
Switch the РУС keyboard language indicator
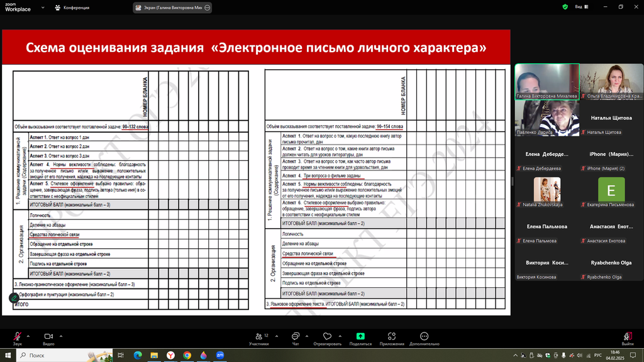pyautogui.click(x=598, y=356)
